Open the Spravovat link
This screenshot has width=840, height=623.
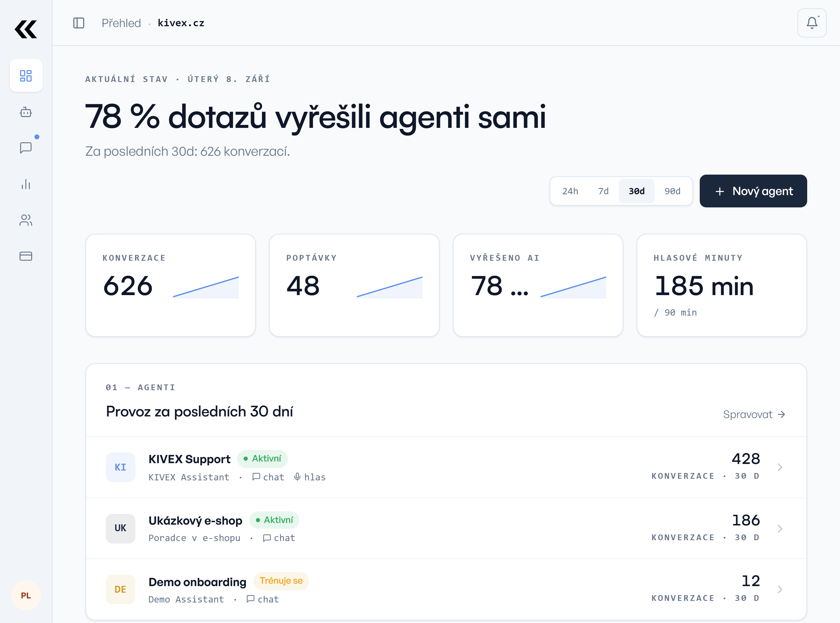pos(754,415)
